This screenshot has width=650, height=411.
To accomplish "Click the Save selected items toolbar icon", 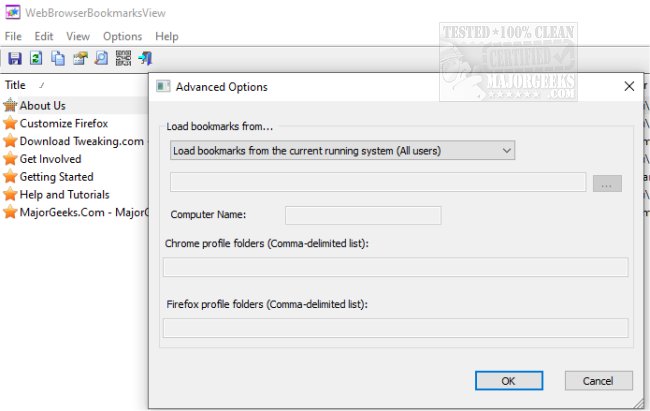I will 14,58.
